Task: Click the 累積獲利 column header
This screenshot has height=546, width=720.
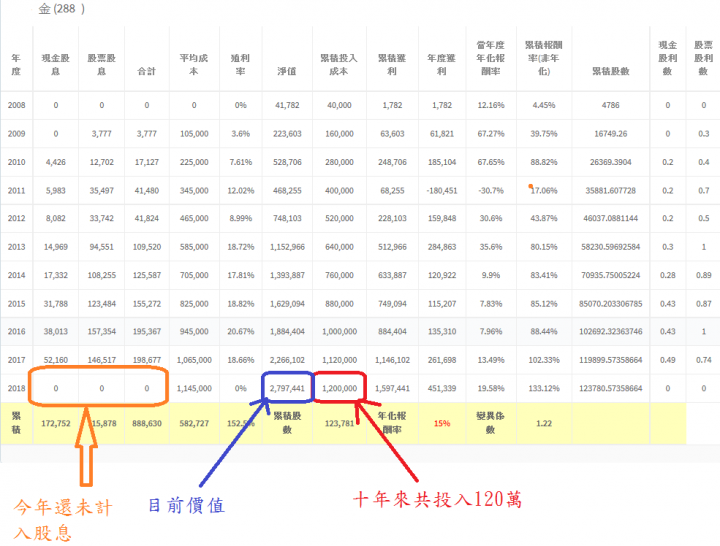Action: 392,65
